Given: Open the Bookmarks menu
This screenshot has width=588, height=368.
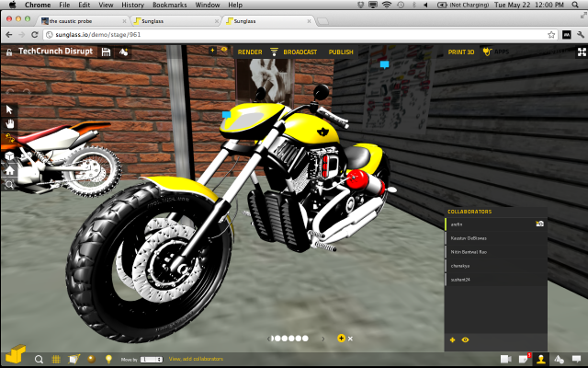Looking at the screenshot, I should pyautogui.click(x=169, y=5).
